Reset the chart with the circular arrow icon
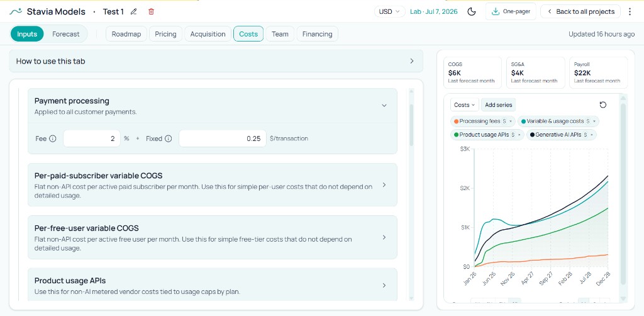This screenshot has height=316, width=644. (x=603, y=104)
